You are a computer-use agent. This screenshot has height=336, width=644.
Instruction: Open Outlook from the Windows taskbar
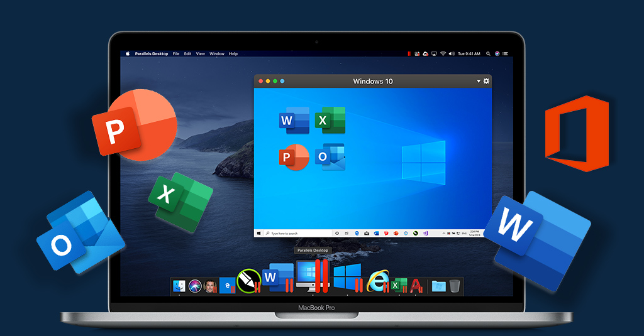coord(376,234)
